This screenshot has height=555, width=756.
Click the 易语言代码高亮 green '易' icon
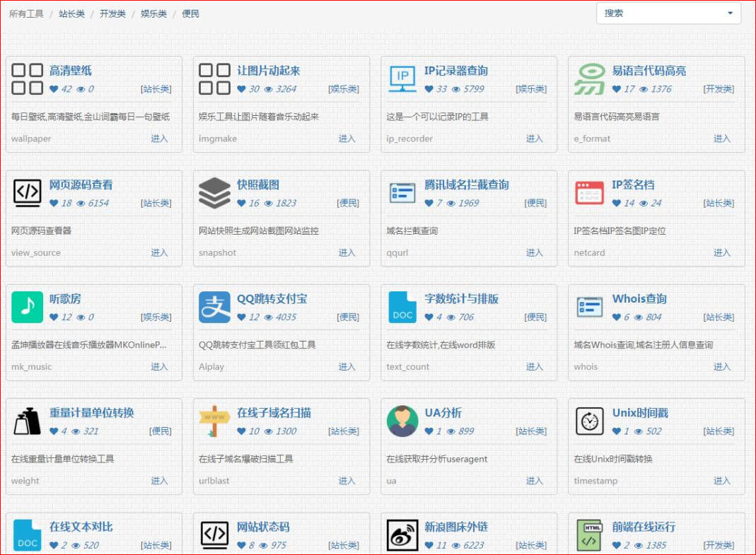coord(590,80)
